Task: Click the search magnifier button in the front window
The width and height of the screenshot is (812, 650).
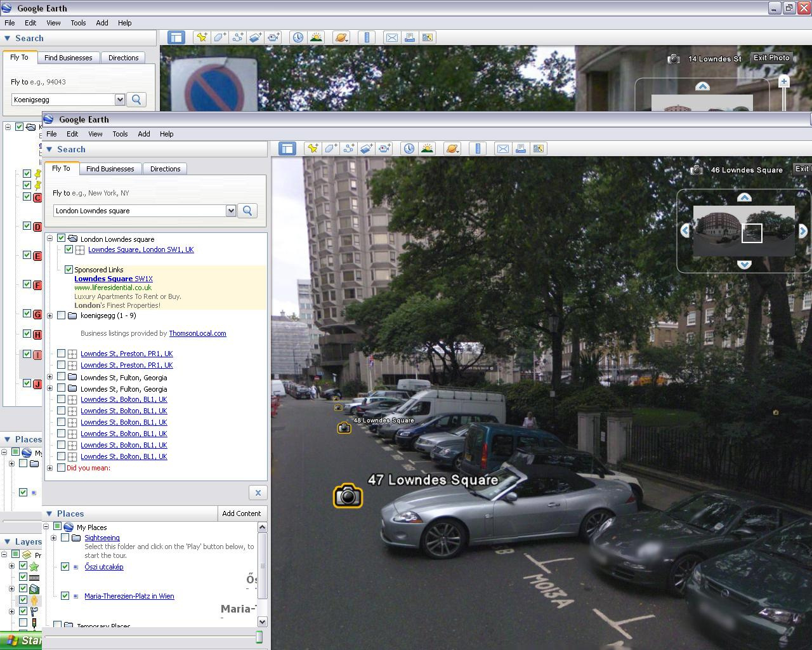Action: [247, 211]
